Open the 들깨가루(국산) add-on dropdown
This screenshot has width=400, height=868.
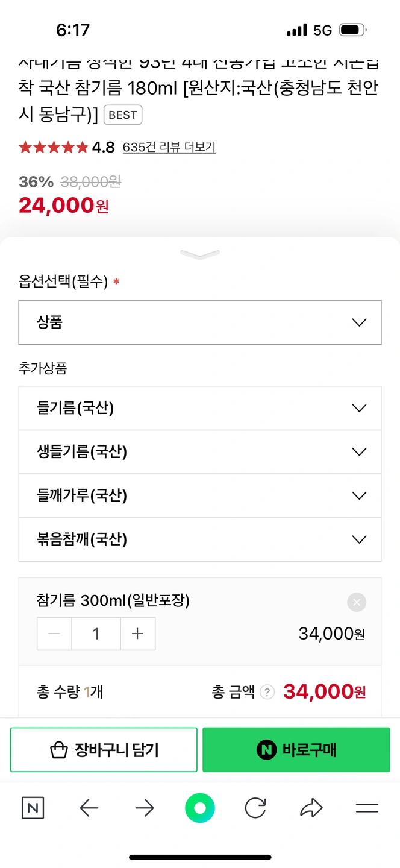(200, 495)
